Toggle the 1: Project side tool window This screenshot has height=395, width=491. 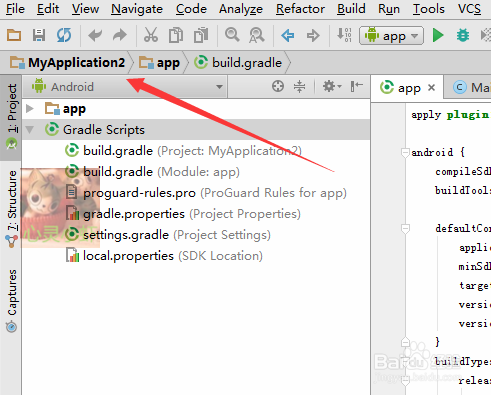[x=12, y=117]
